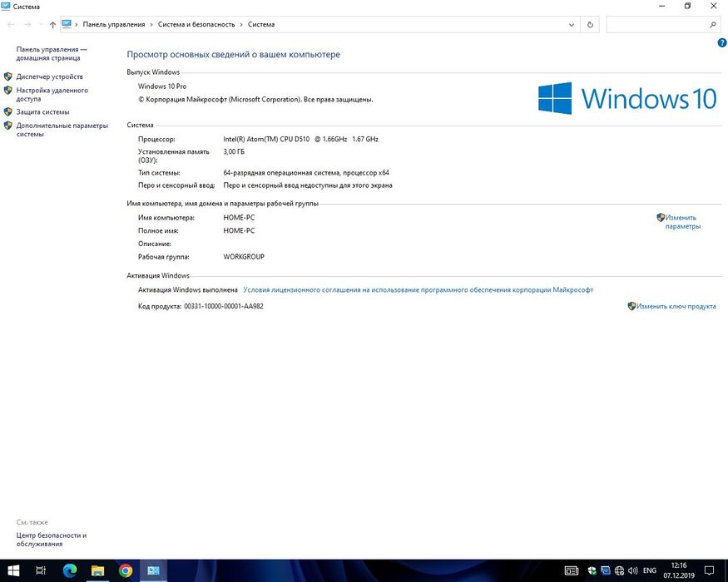The height and width of the screenshot is (582, 728).
Task: Launch Microsoft Edge from the taskbar
Action: [x=70, y=570]
